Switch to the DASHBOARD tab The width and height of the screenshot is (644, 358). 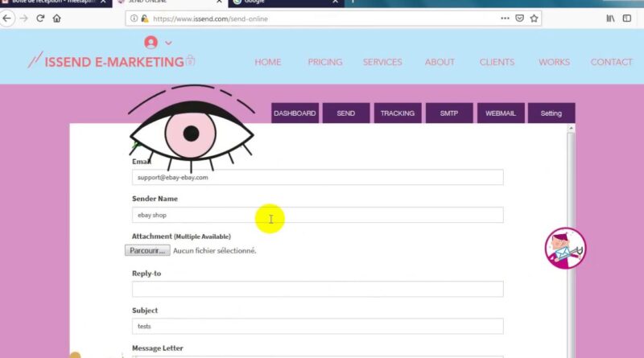coord(295,113)
